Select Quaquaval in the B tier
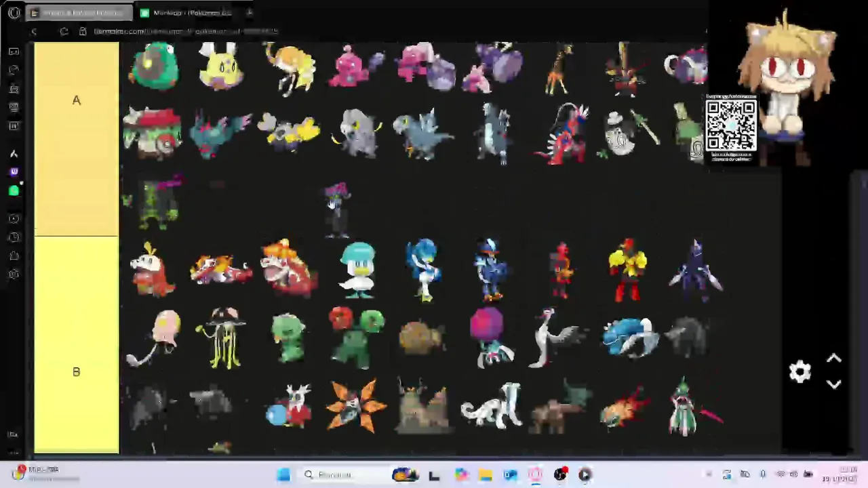 [491, 270]
